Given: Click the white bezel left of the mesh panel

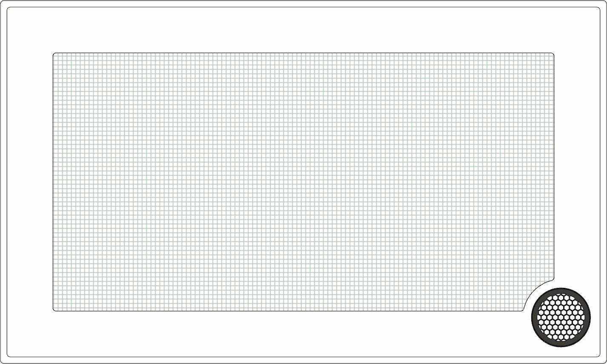Looking at the screenshot, I should (30, 182).
